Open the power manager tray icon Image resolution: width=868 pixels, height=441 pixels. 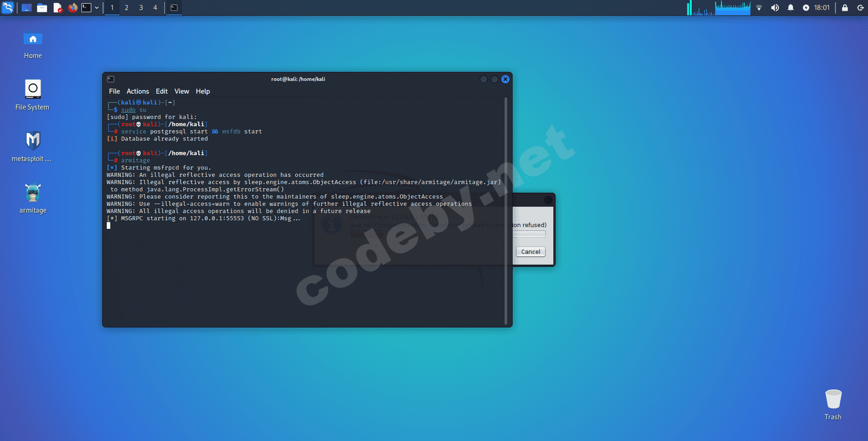[x=806, y=8]
